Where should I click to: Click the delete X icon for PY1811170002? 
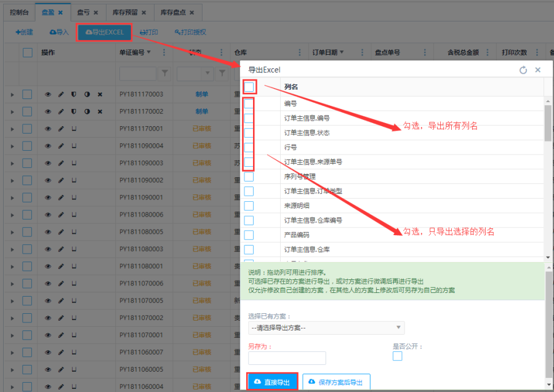coord(100,111)
